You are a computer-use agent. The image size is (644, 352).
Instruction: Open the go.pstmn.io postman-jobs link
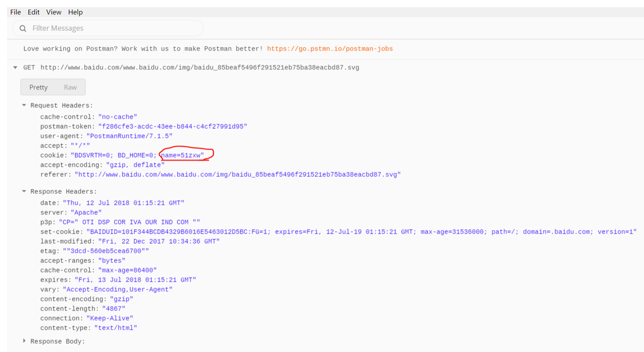330,49
